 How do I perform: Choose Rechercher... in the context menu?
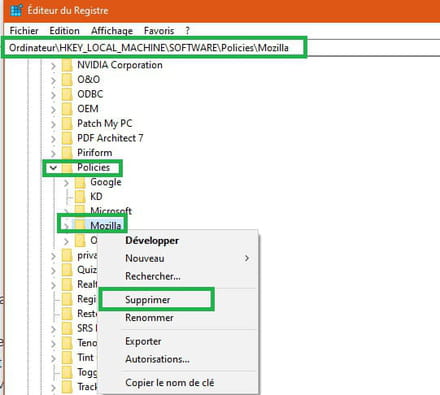[x=153, y=276]
